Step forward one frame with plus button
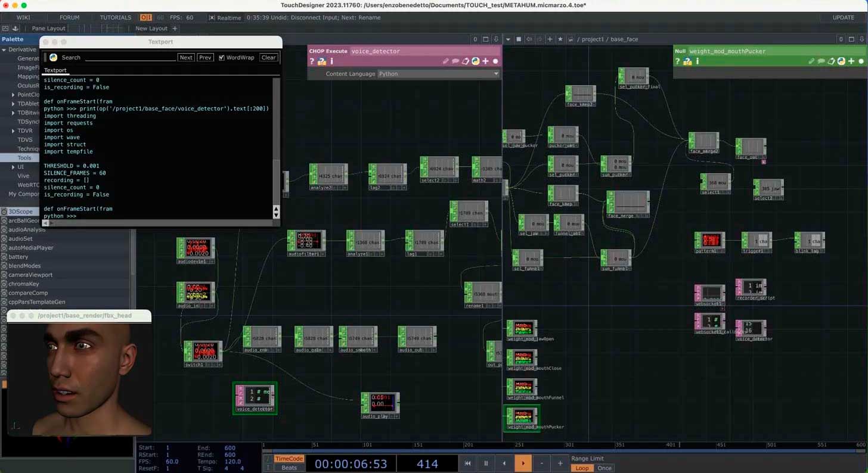Image resolution: width=868 pixels, height=473 pixels. tap(560, 463)
